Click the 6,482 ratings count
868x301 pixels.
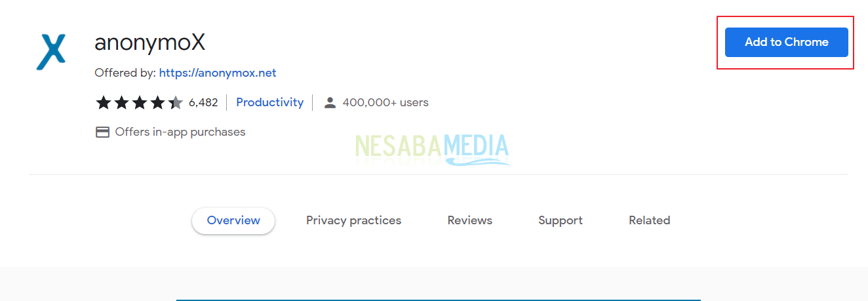[203, 102]
